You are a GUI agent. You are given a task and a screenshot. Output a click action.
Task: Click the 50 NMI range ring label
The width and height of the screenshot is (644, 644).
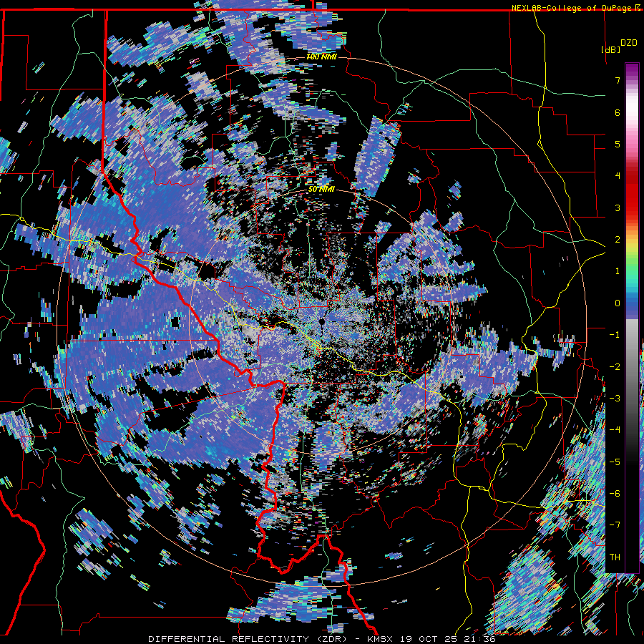point(321,189)
